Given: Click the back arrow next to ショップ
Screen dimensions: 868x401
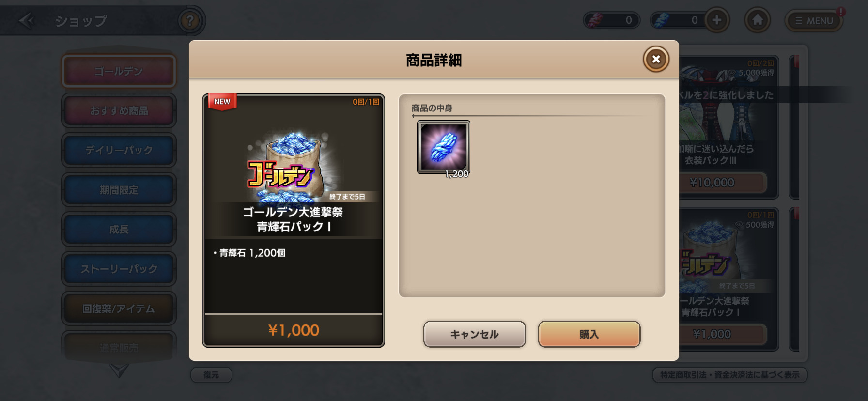Looking at the screenshot, I should (x=27, y=21).
